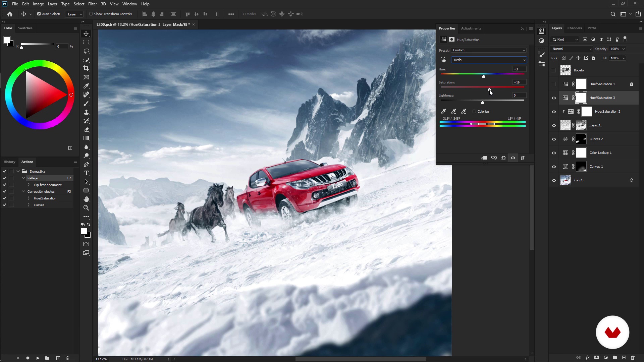This screenshot has width=644, height=362.
Task: Switch to the Swatches tab
Action: 25,28
